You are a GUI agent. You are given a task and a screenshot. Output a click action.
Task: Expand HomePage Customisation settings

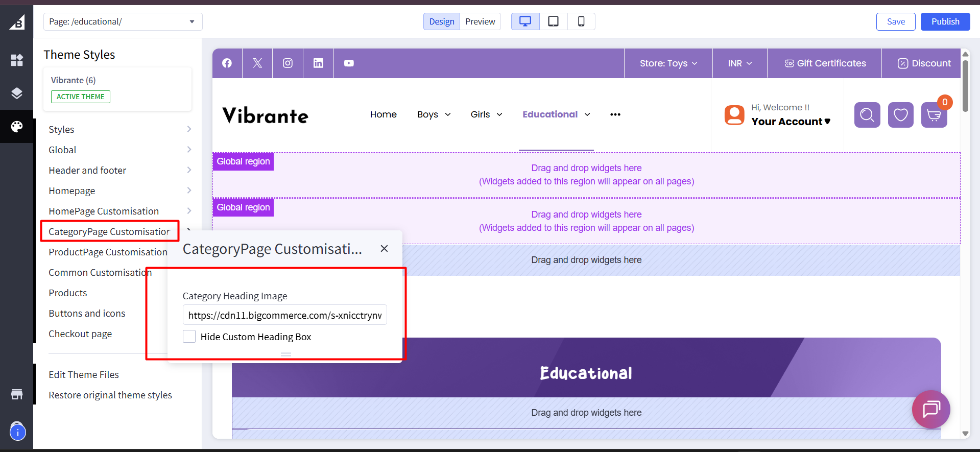[120, 211]
